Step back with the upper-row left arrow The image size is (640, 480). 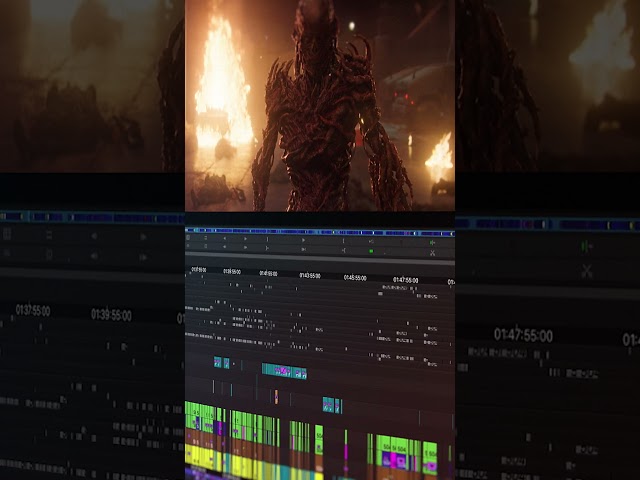[x=224, y=238]
